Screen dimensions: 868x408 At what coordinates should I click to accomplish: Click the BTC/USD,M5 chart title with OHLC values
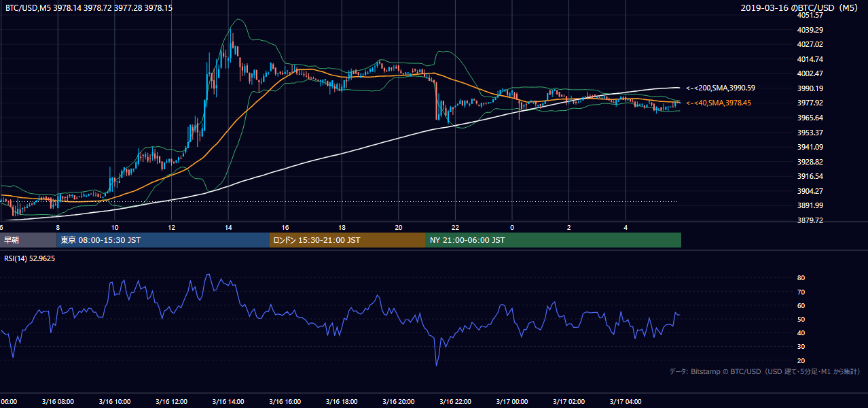click(x=88, y=8)
